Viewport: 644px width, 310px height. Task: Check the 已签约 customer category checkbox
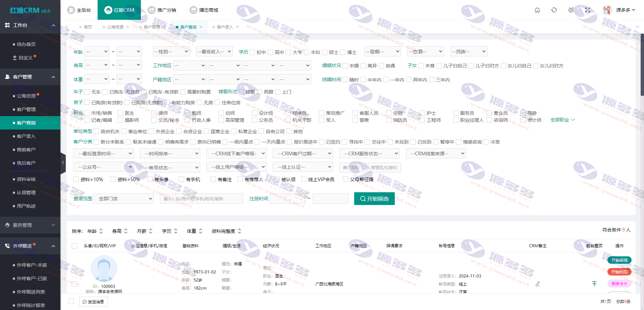pyautogui.click(x=322, y=142)
